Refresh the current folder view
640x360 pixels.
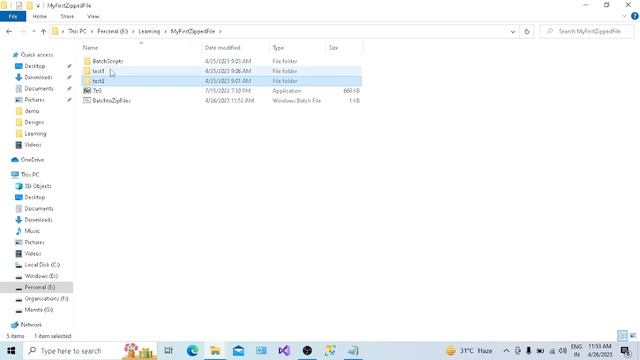click(x=527, y=31)
